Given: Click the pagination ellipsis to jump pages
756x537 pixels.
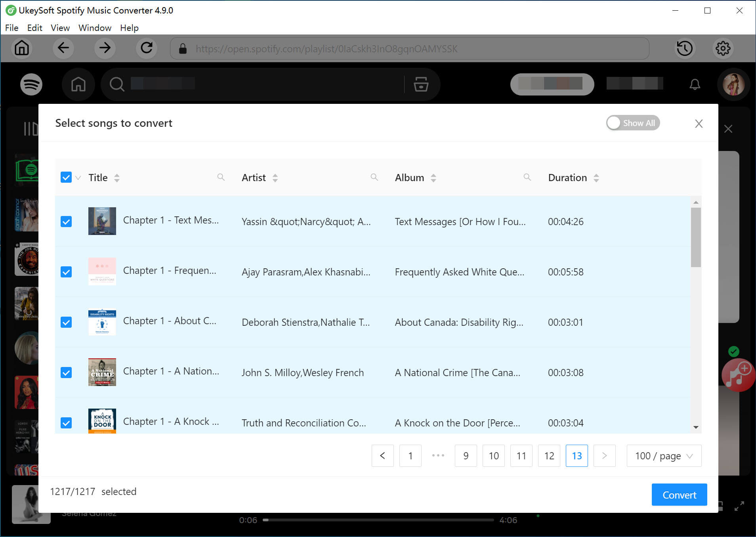Looking at the screenshot, I should click(438, 456).
